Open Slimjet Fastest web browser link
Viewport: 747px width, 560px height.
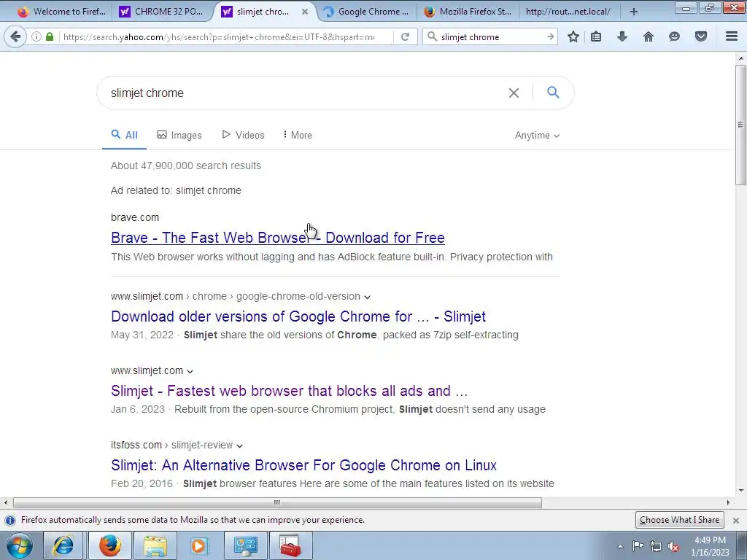(x=289, y=391)
